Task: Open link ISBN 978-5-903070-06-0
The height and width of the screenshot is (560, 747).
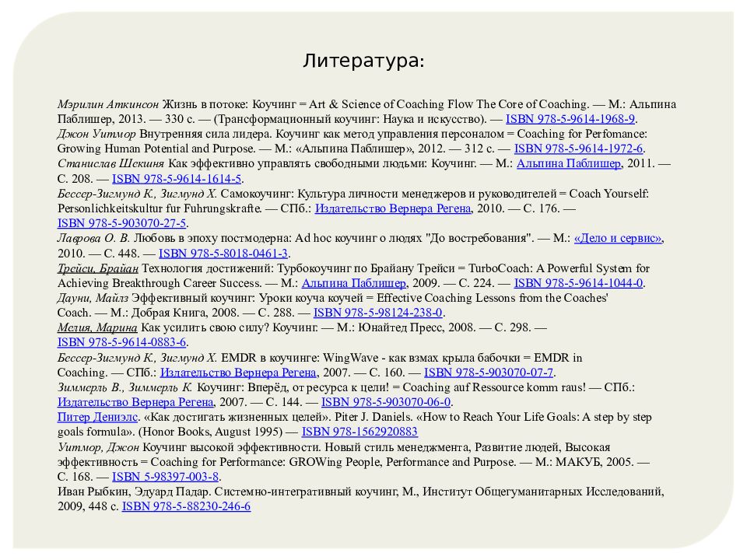Action: coord(386,402)
